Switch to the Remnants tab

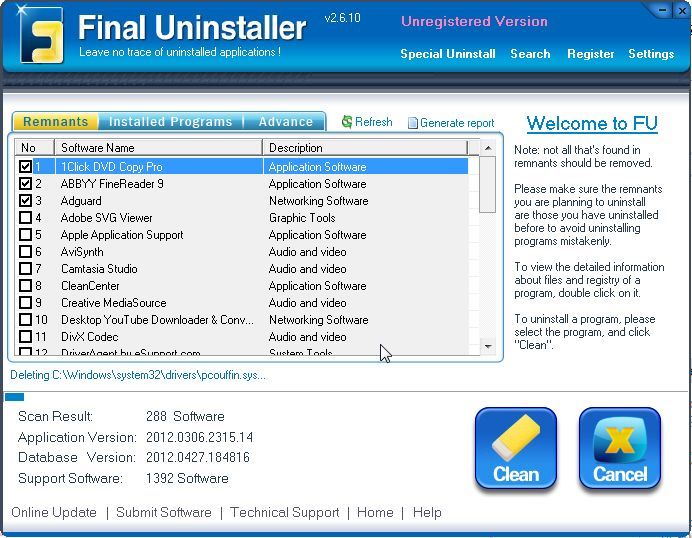pos(56,121)
